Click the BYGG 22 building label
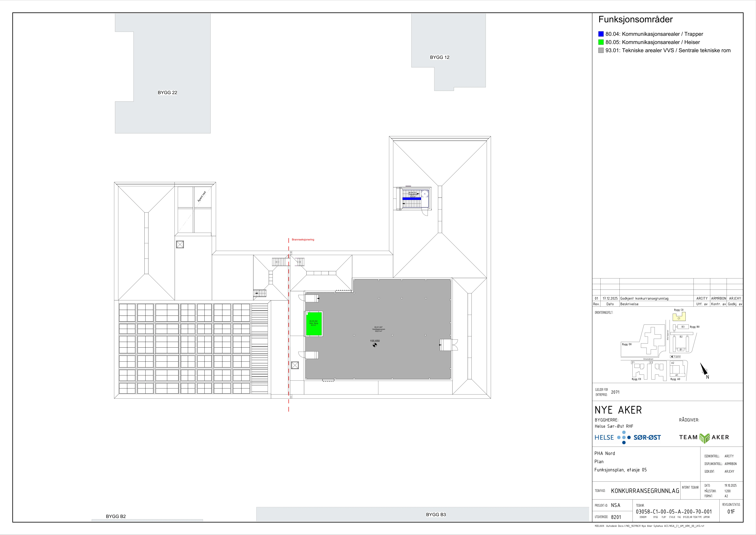 [167, 93]
